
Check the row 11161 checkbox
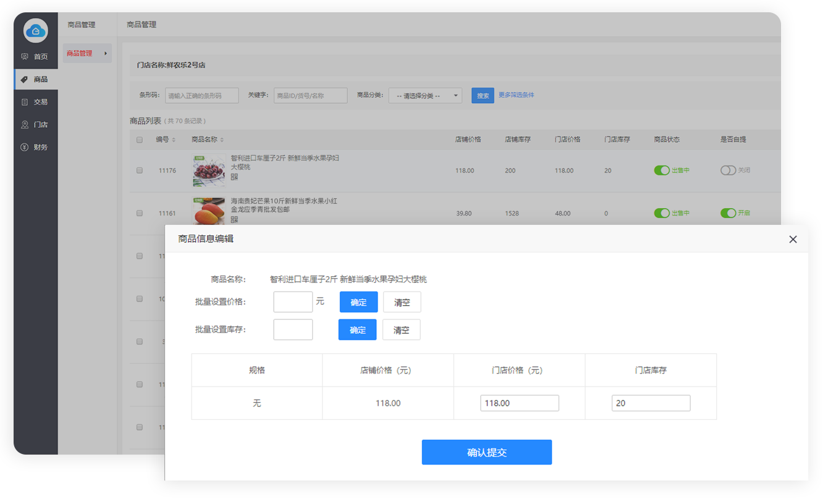tap(140, 213)
